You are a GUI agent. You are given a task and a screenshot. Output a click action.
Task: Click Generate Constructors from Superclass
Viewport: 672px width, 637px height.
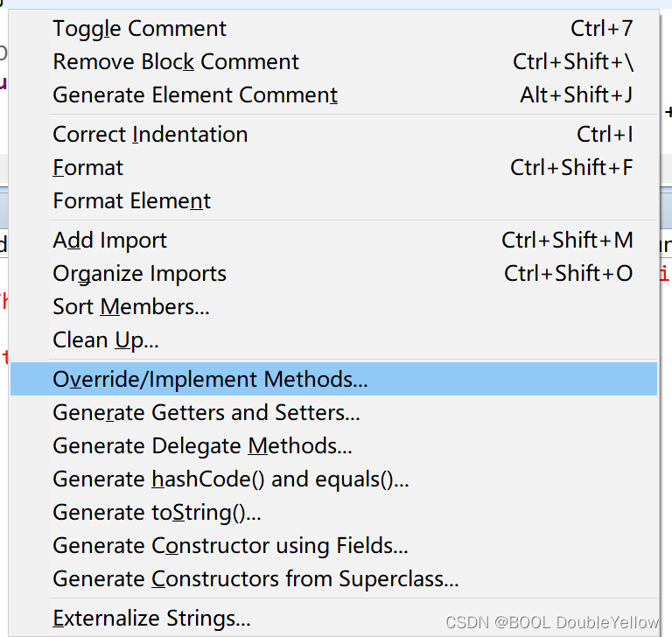point(255,579)
